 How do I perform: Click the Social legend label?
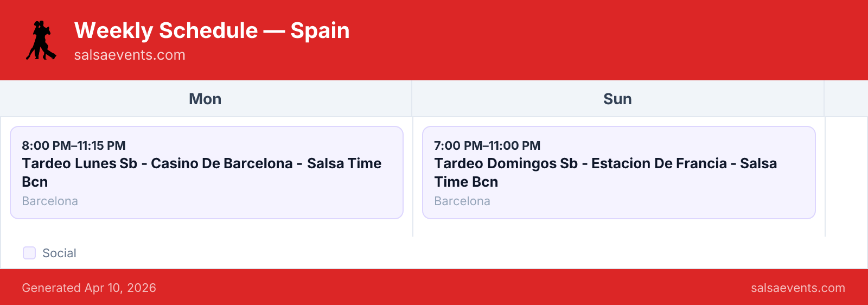(59, 253)
